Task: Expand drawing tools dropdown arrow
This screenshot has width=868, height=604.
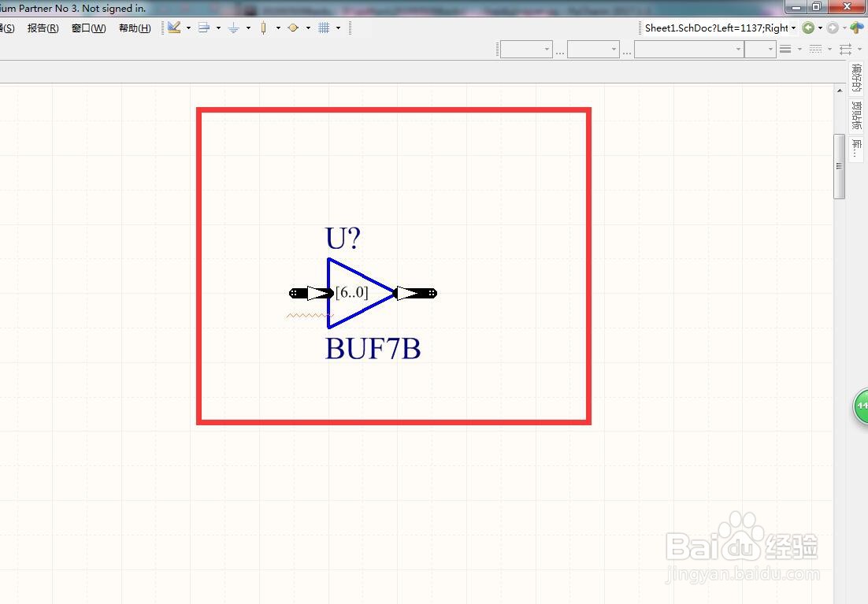Action: [x=189, y=28]
